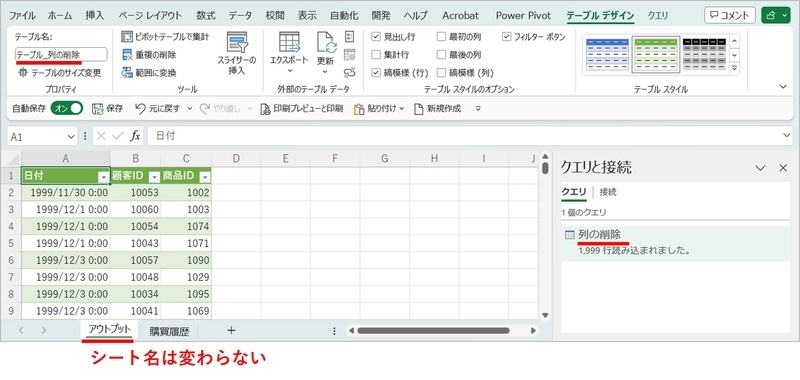Undo with 元に戻す icon

[x=141, y=109]
